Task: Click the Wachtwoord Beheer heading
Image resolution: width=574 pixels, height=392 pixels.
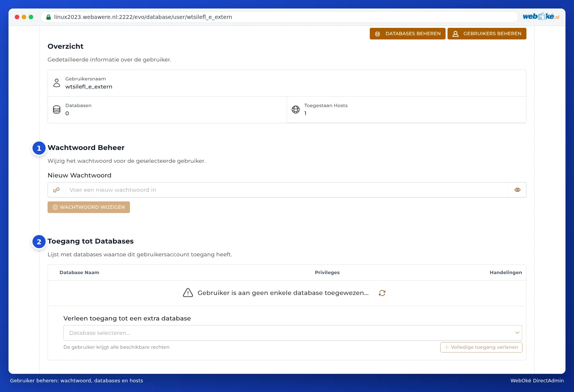Action: (x=86, y=148)
